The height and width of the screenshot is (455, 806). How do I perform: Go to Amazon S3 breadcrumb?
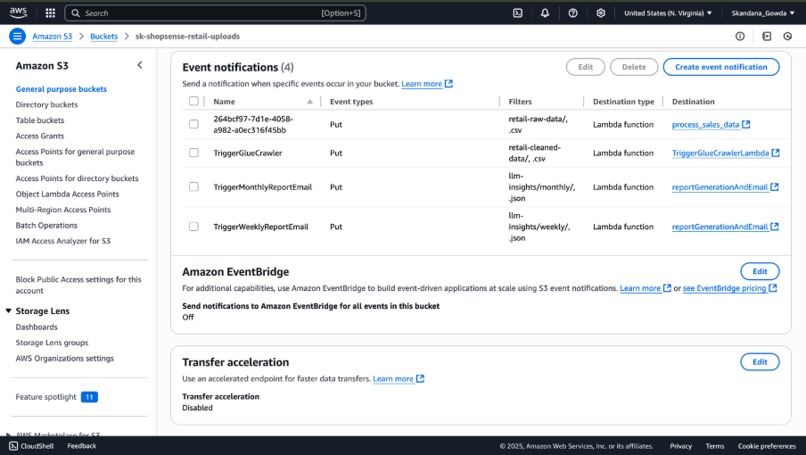pyautogui.click(x=52, y=37)
